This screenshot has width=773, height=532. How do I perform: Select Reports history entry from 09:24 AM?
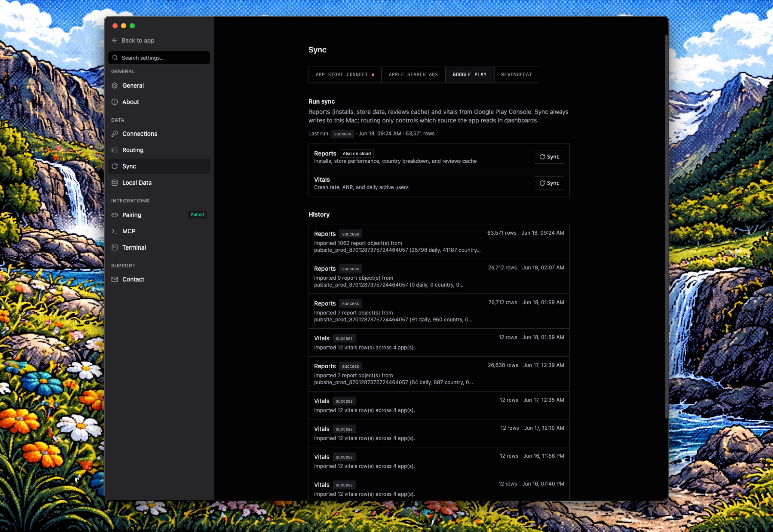439,241
